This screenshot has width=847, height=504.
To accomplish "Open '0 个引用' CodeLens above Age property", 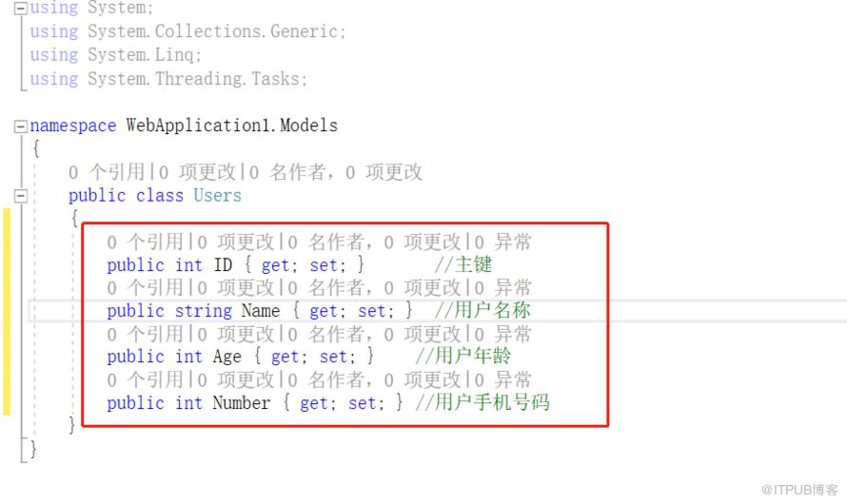I will pyautogui.click(x=146, y=334).
